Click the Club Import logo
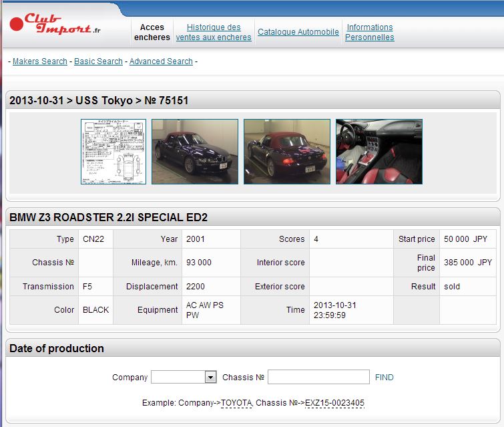Screen dimensions: 504x427 coord(55,24)
